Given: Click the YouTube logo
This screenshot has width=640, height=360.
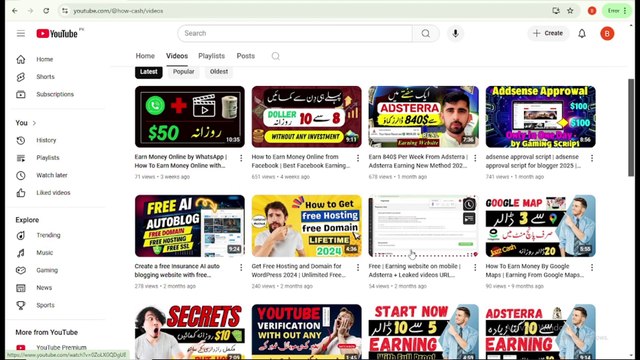Looking at the screenshot, I should pos(57,33).
